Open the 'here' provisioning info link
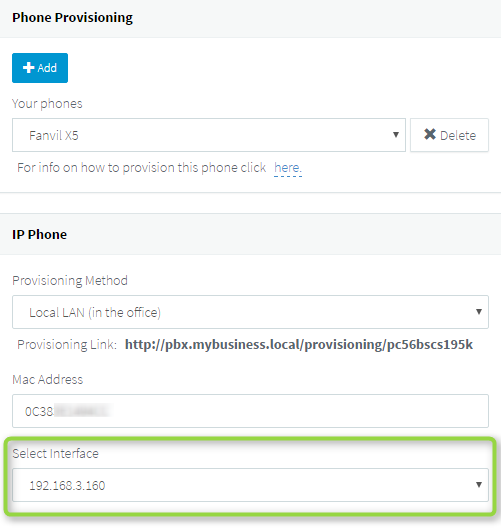This screenshot has height=528, width=501. point(288,168)
